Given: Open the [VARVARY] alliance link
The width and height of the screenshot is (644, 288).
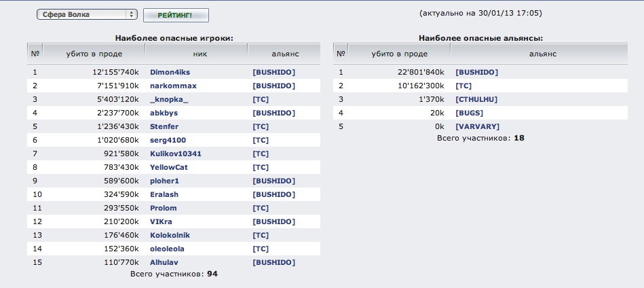Looking at the screenshot, I should pos(477,126).
